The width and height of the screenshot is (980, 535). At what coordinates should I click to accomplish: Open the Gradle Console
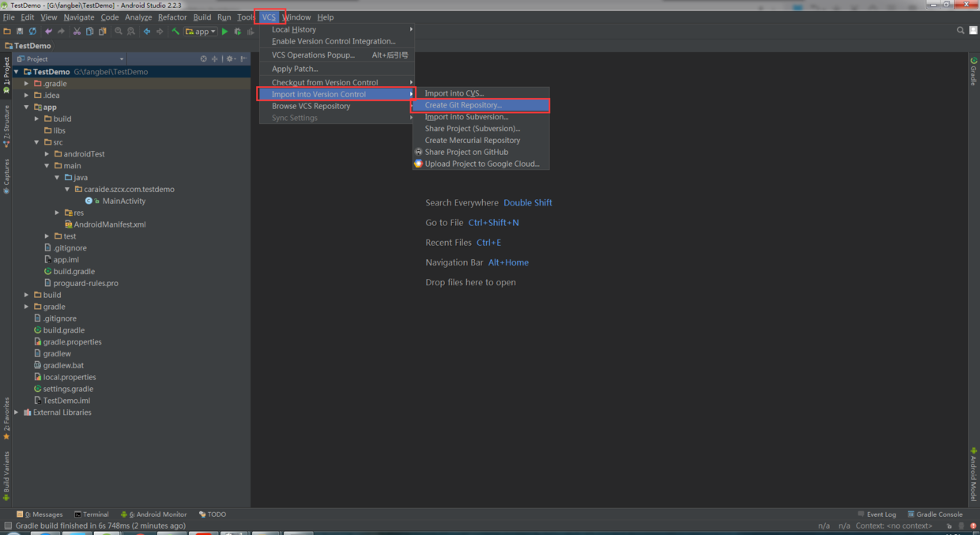[935, 514]
